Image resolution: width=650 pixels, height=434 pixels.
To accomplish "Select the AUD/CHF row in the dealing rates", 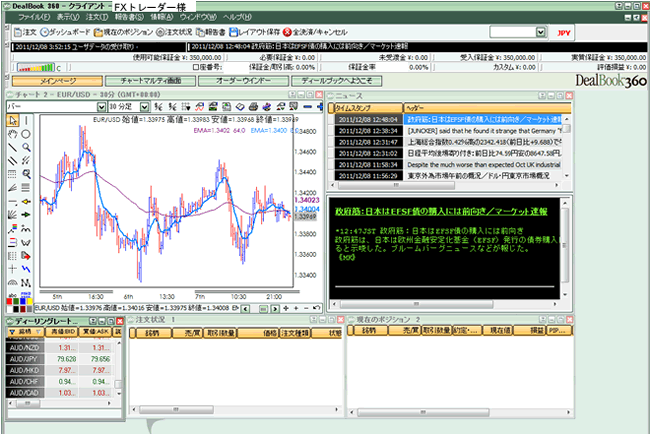I will tap(61, 381).
